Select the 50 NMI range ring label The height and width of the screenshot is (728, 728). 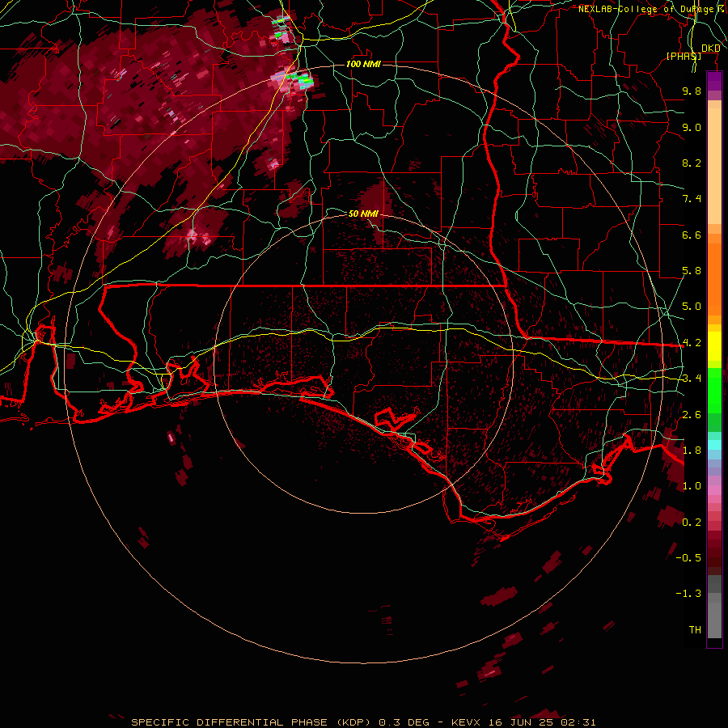[363, 214]
